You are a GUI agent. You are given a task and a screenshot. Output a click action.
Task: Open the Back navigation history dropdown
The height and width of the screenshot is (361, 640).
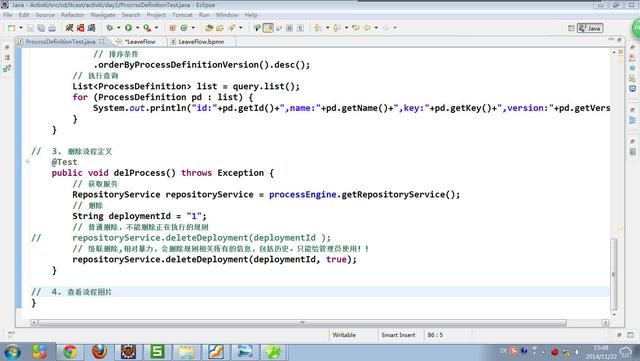pos(376,28)
